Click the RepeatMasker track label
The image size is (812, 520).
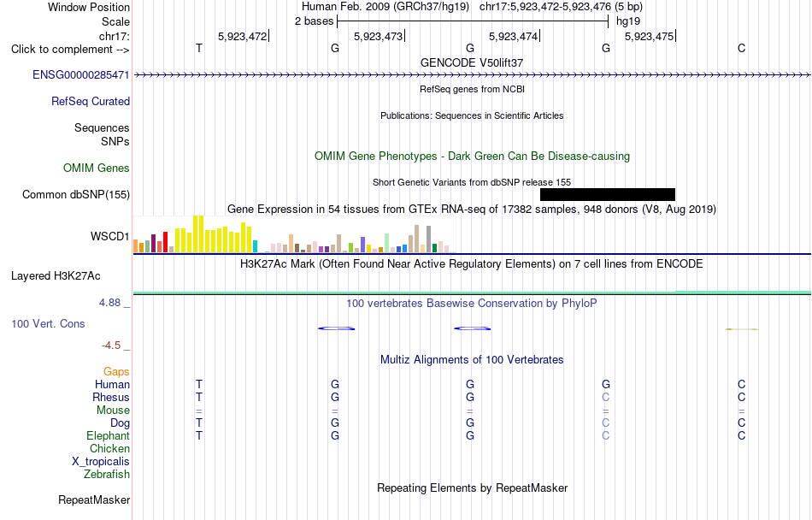(x=94, y=499)
